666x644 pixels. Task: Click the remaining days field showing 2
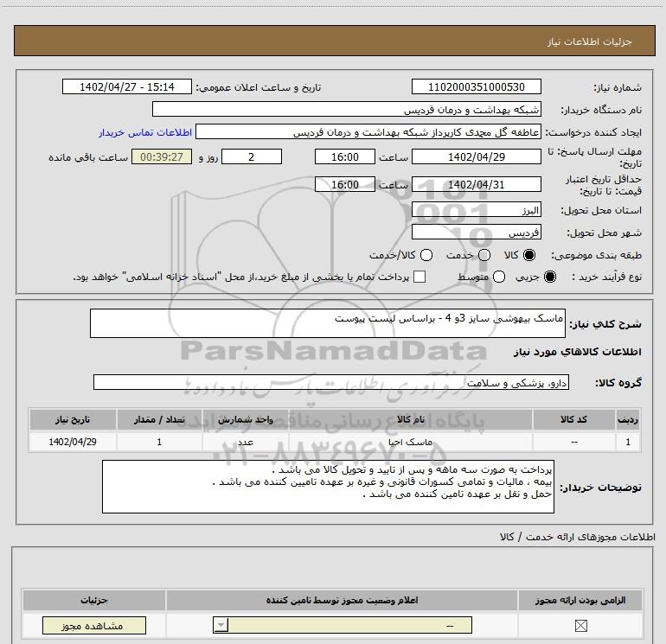click(x=252, y=156)
